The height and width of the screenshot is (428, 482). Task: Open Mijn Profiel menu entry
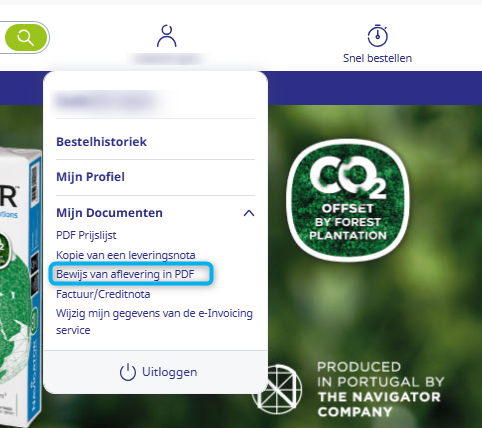[x=90, y=177]
